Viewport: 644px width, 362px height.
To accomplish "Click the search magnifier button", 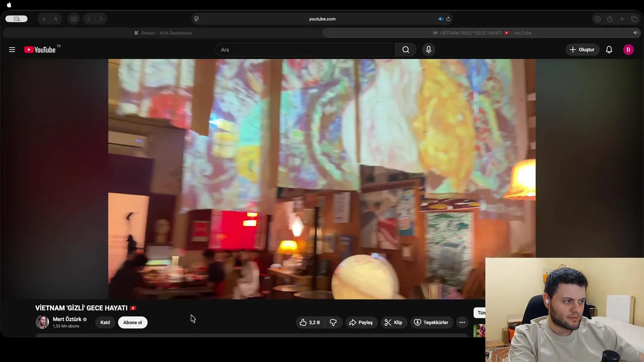I will (x=406, y=50).
